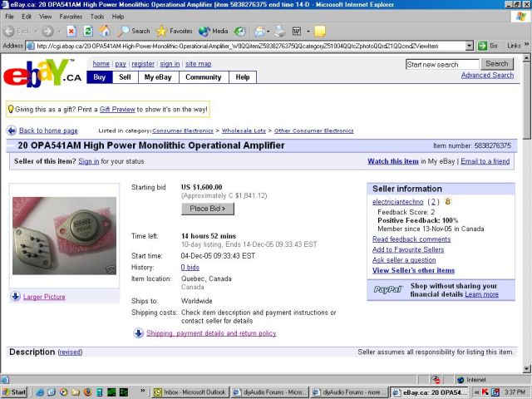
Task: Click the Forward navigation arrow icon
Action: [x=48, y=32]
